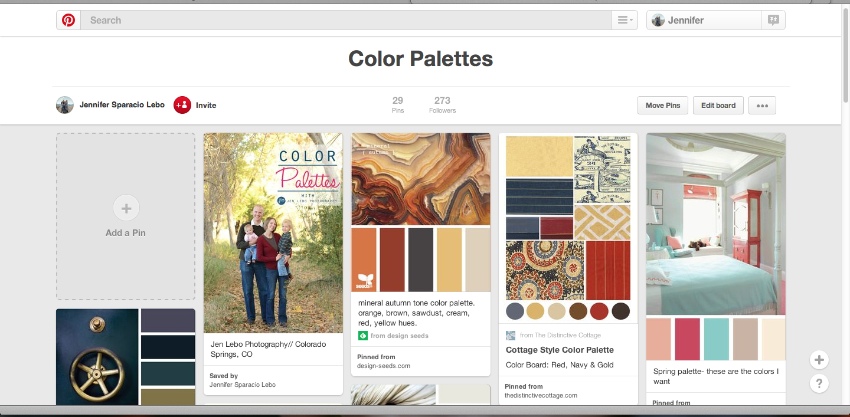850x417 pixels.
Task: Open the family photo Color Palettes pin
Action: (x=273, y=233)
